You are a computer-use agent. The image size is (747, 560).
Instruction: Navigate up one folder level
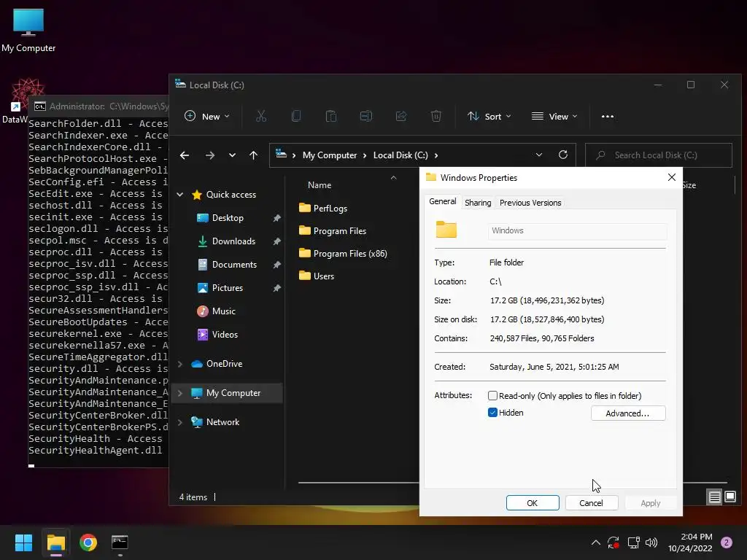tap(253, 155)
